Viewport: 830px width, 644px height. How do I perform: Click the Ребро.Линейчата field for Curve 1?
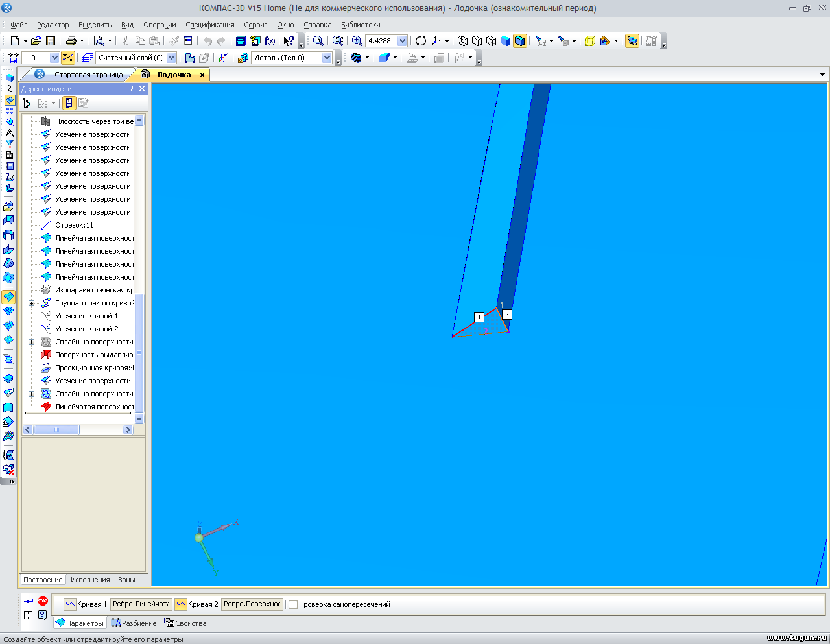coord(141,604)
